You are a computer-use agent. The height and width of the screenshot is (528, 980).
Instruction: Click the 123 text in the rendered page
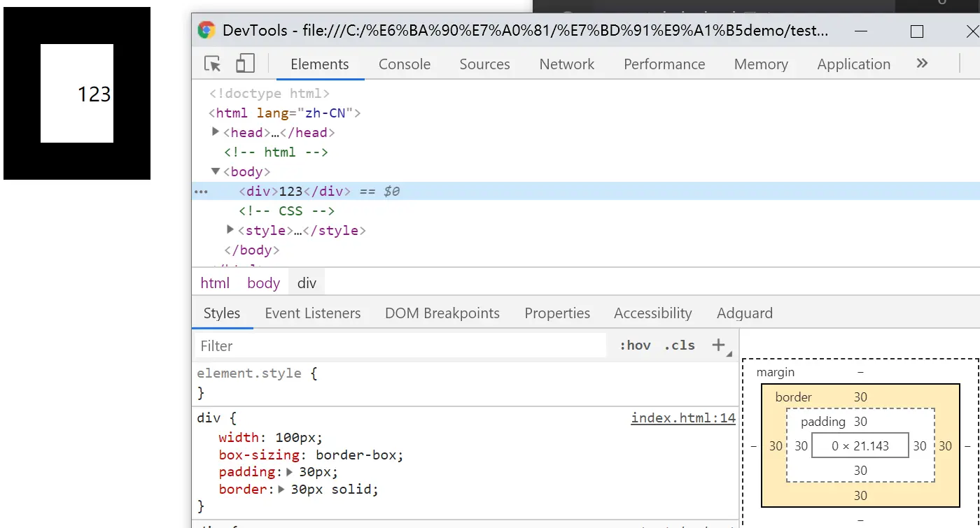click(94, 94)
